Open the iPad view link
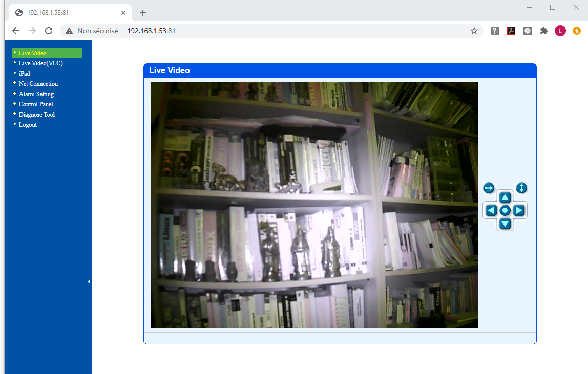Screen dimensions: 588x374 point(24,73)
